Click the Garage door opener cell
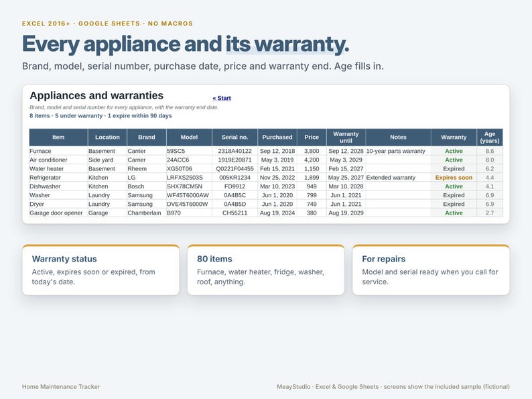 [x=58, y=213]
